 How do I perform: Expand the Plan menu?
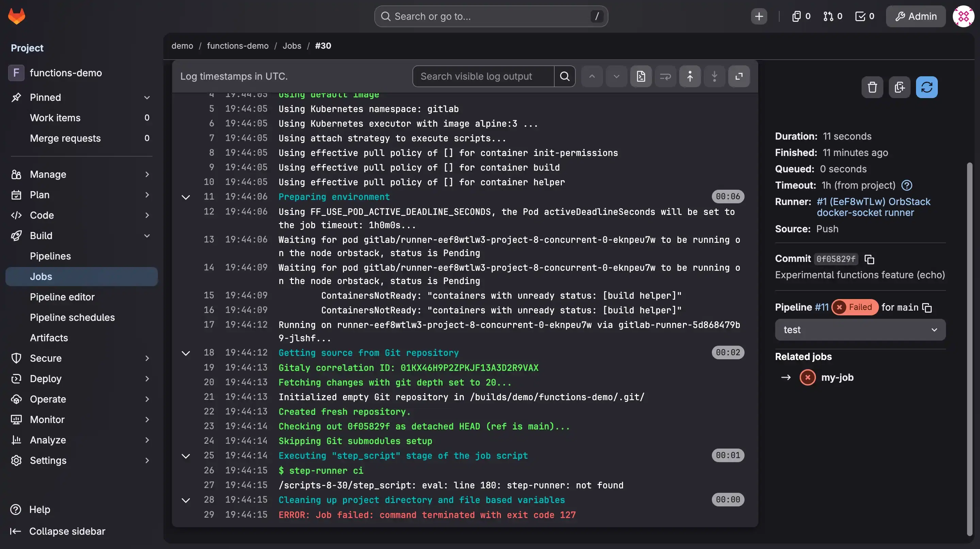[81, 195]
